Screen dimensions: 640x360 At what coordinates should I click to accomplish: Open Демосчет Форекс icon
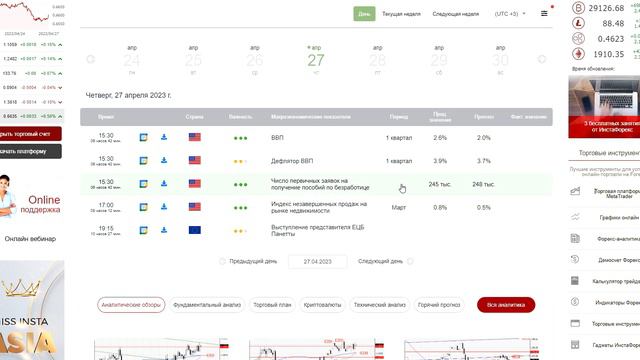point(575,259)
